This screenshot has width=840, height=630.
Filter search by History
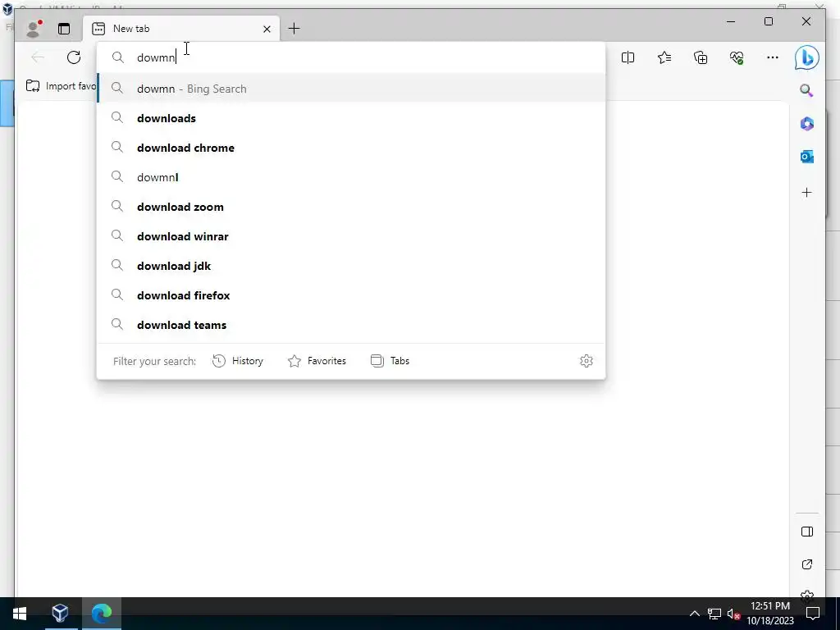coord(238,361)
